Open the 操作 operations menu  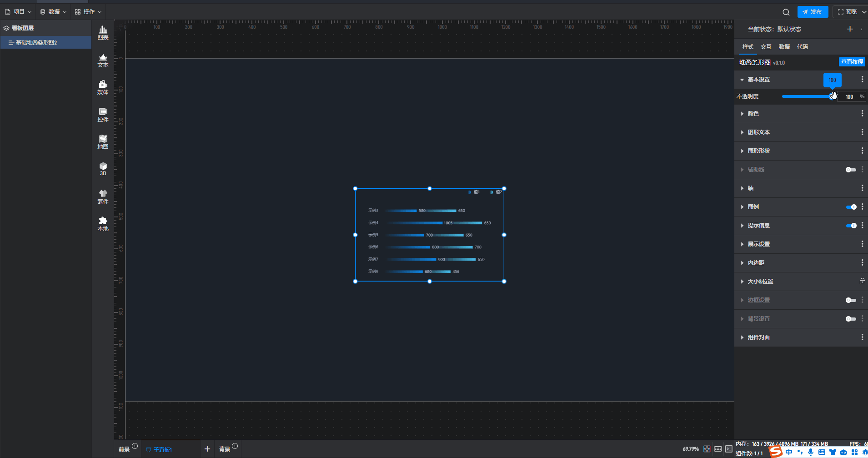(88, 12)
